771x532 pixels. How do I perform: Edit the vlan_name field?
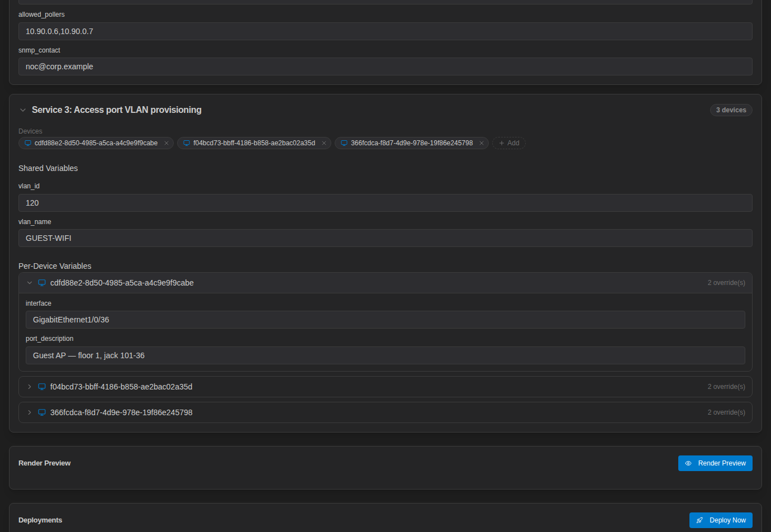click(385, 238)
